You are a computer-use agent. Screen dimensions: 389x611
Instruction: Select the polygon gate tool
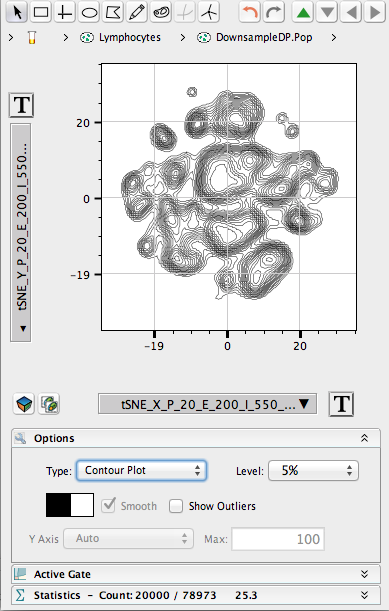113,12
